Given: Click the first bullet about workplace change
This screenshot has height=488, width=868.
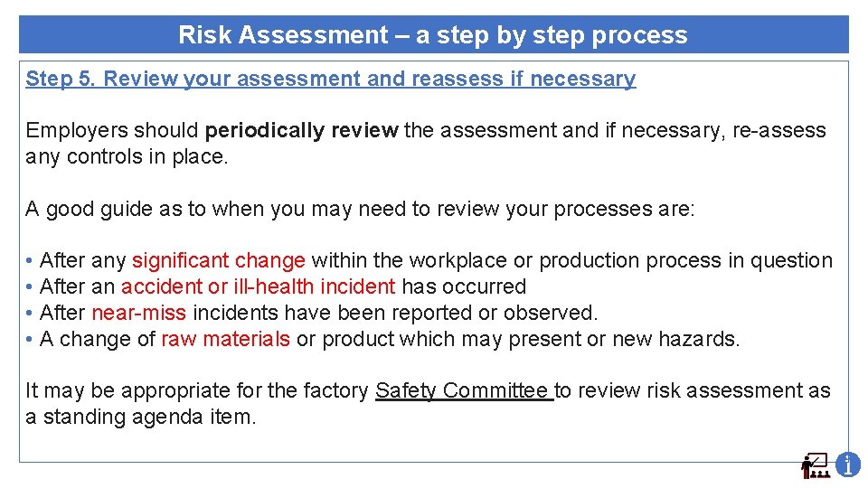Looking at the screenshot, I should (x=434, y=261).
